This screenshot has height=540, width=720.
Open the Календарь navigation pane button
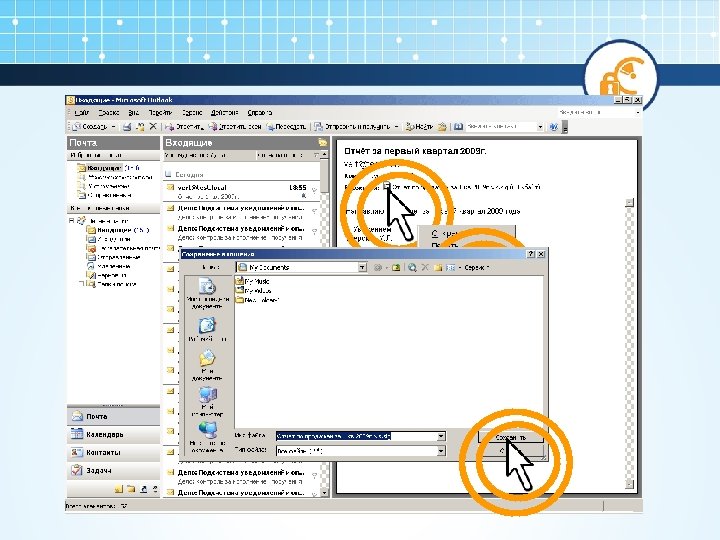(x=113, y=434)
